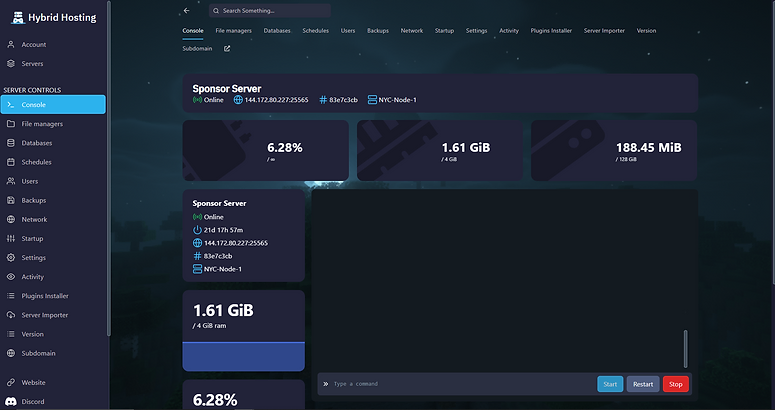This screenshot has height=410, width=775.
Task: Click the top 1.61 GiB memory stat card
Action: click(x=440, y=151)
